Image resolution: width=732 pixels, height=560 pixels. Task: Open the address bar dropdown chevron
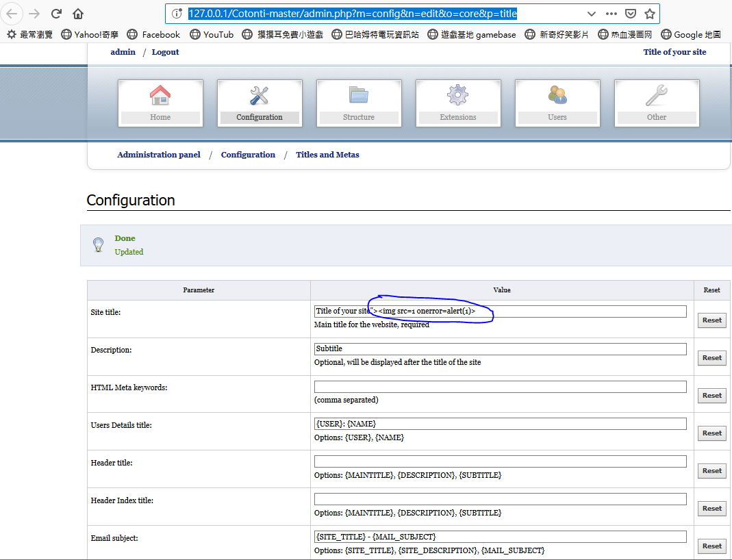pyautogui.click(x=592, y=13)
